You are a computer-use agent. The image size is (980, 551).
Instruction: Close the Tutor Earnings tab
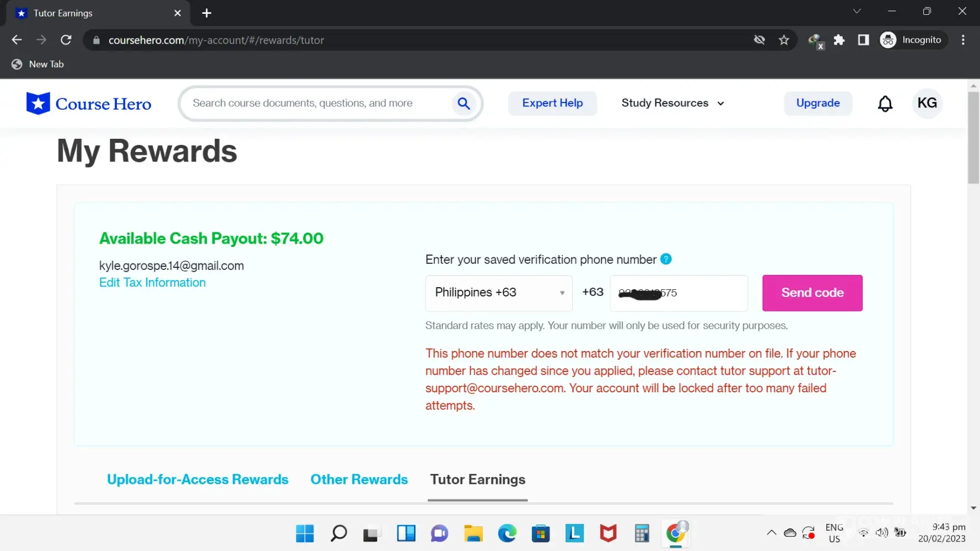tap(177, 13)
